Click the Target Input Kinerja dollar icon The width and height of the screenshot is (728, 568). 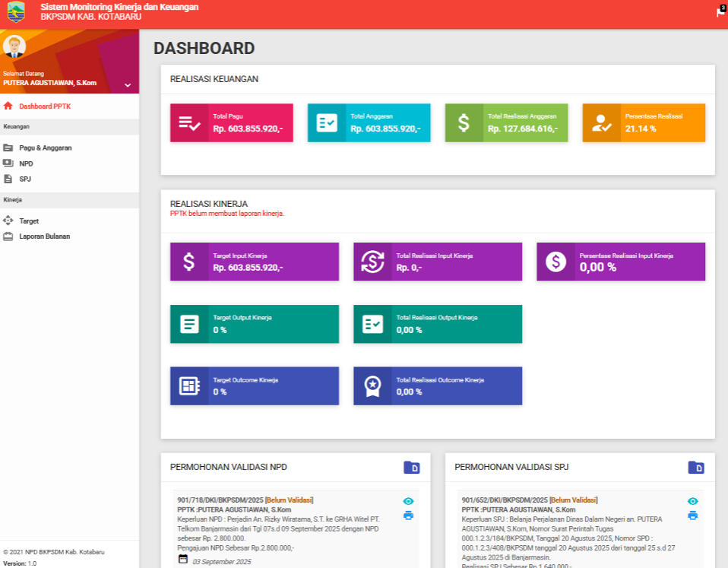pos(189,262)
